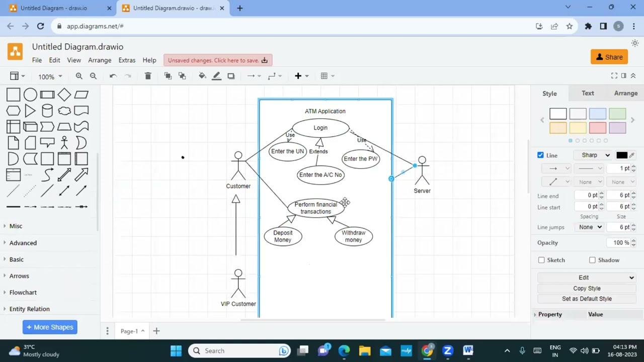Screen dimensions: 644x362
Task: Click the Opacity 100 % field
Action: [x=619, y=243]
